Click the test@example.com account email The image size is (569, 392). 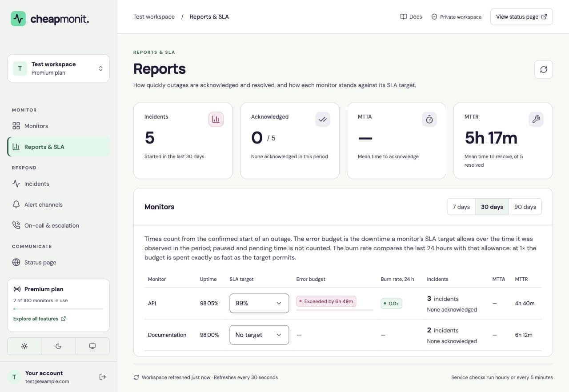coord(47,381)
